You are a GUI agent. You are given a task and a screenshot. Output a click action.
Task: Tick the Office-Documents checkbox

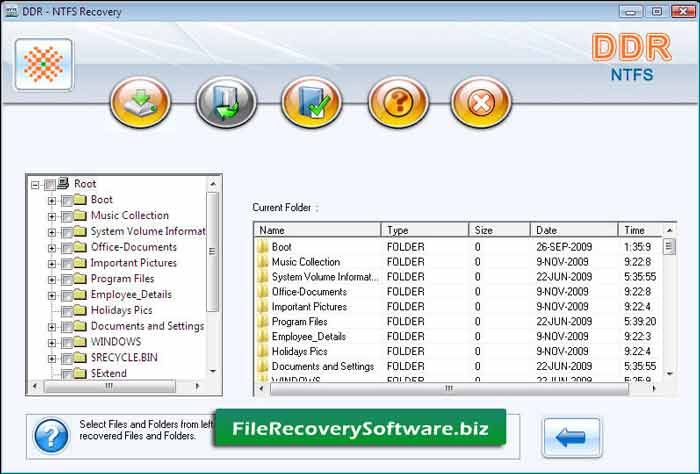pos(67,248)
